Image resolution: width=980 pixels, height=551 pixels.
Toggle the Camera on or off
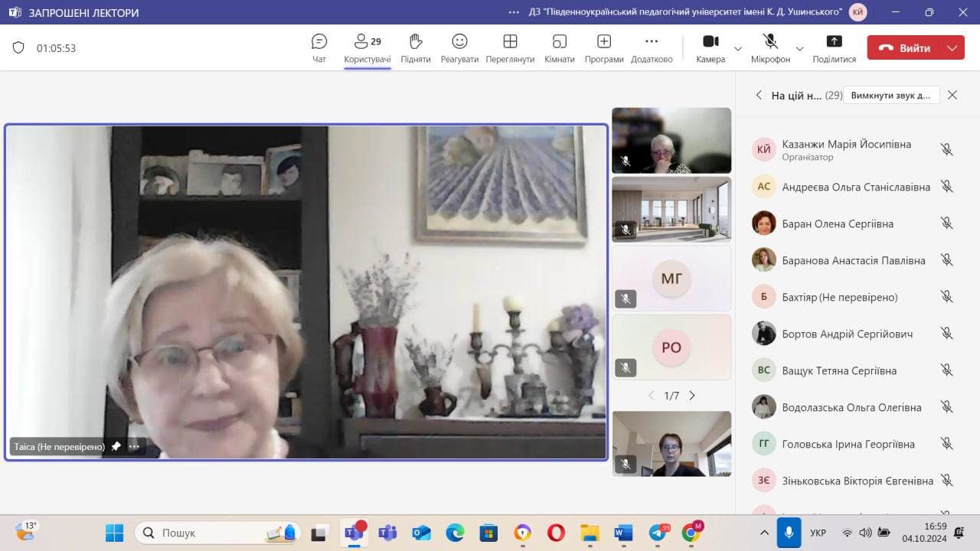click(710, 42)
